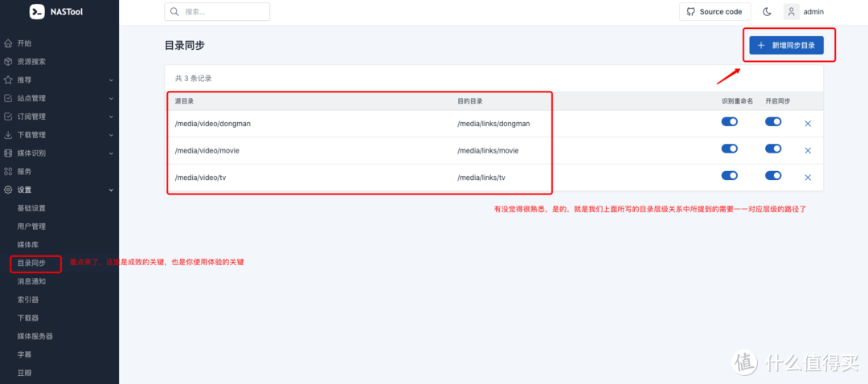Click the admin user avatar icon
The width and height of the screenshot is (868, 384).
coord(792,12)
